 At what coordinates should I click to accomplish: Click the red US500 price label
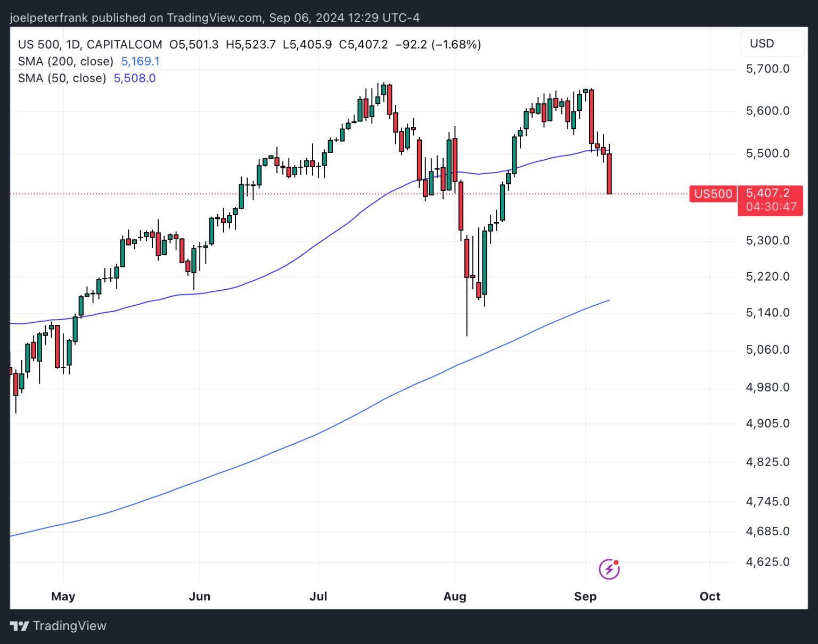[713, 193]
